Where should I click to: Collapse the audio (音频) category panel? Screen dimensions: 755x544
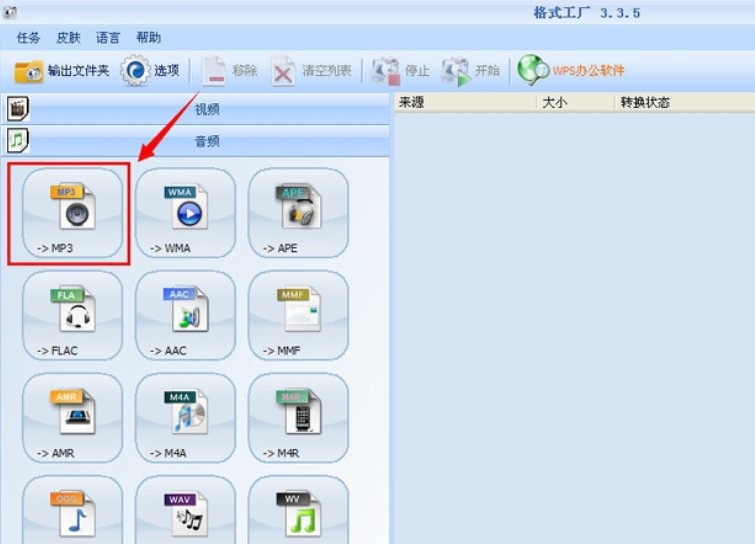(x=195, y=141)
